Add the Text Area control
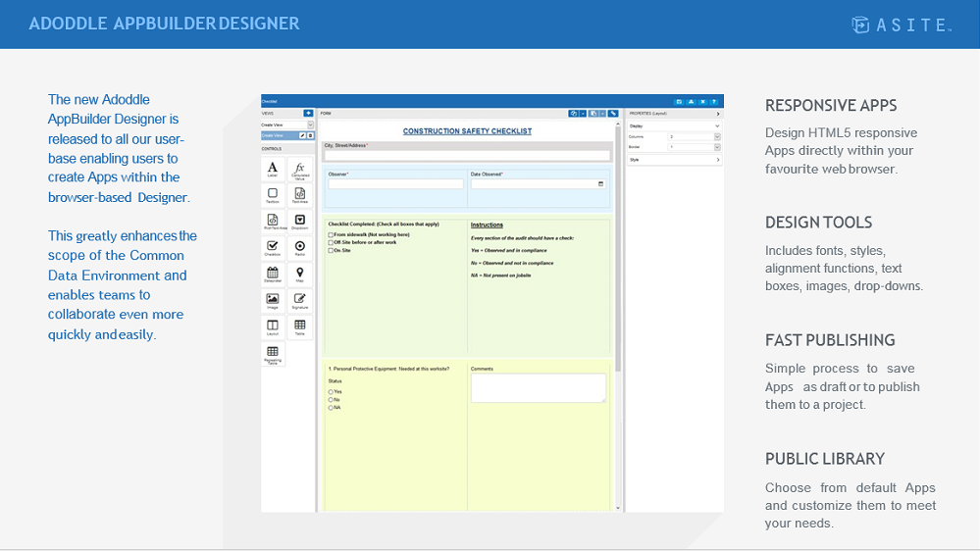The image size is (980, 551). click(300, 195)
